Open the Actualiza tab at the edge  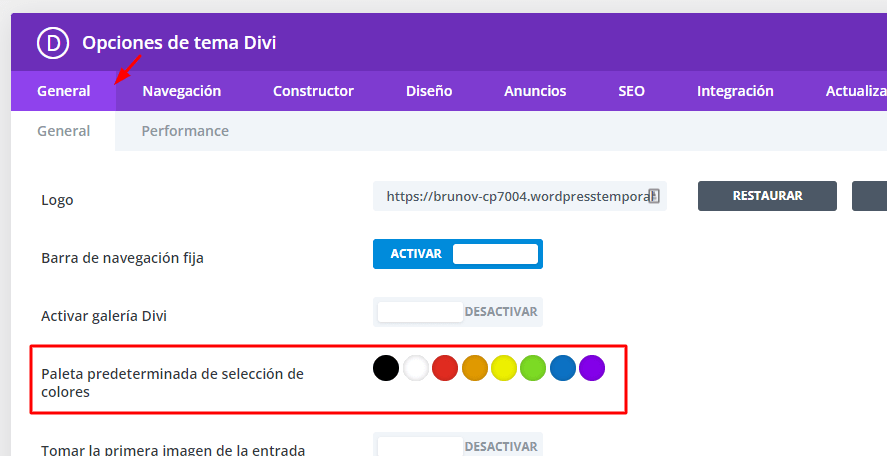(x=856, y=91)
